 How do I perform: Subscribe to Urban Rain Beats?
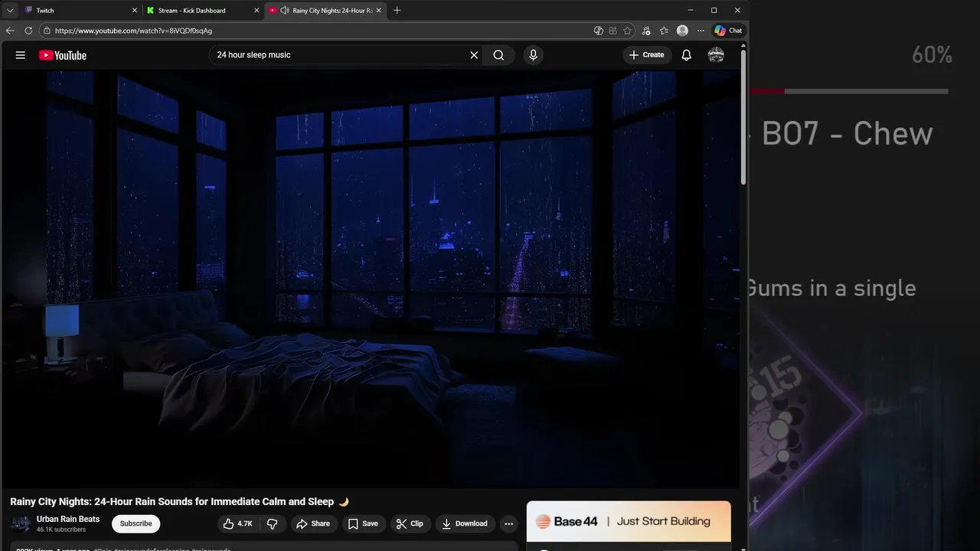tap(136, 523)
